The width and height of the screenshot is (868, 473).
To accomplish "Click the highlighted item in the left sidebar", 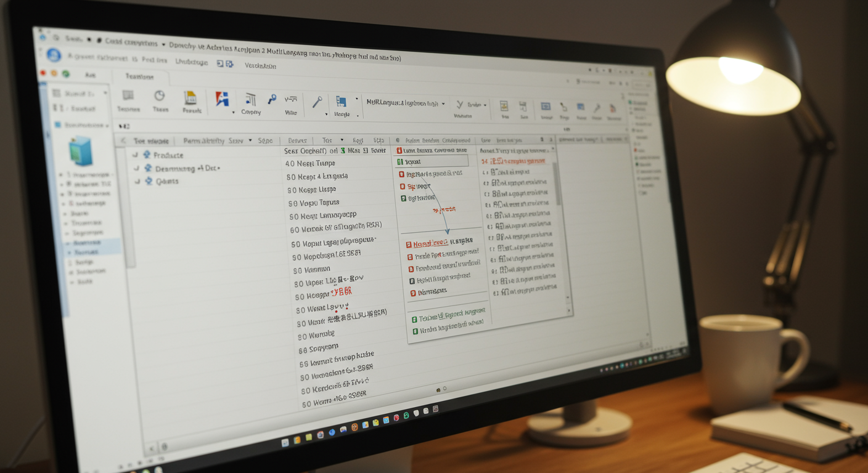I will [87, 244].
